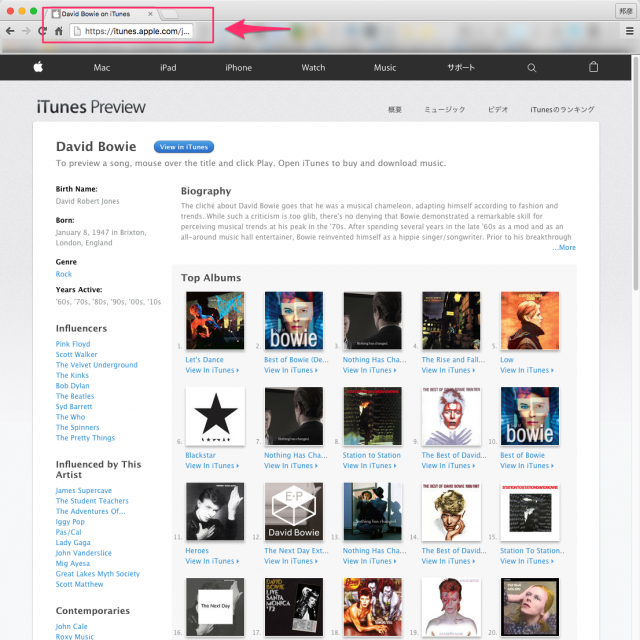Click album 19 Aladdin Sane cover
This screenshot has height=640, width=640.
[451, 607]
